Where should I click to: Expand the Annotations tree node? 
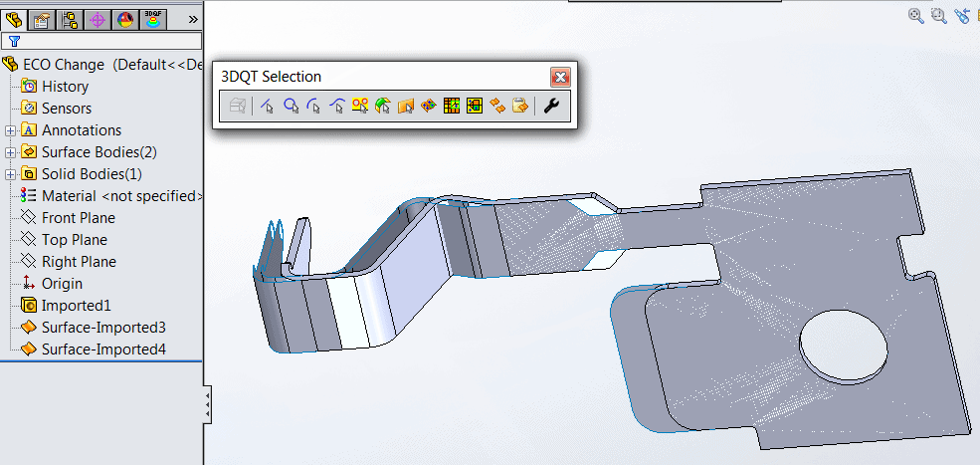[x=10, y=130]
